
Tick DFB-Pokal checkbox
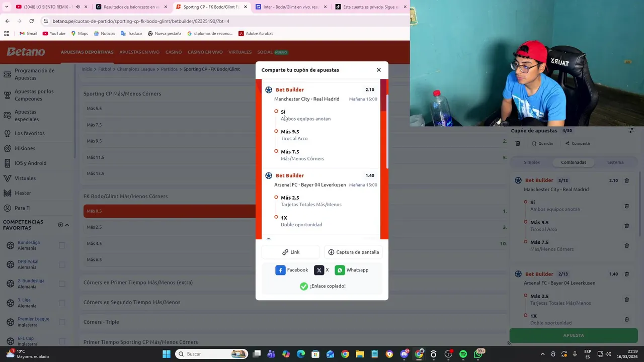pos(62,264)
